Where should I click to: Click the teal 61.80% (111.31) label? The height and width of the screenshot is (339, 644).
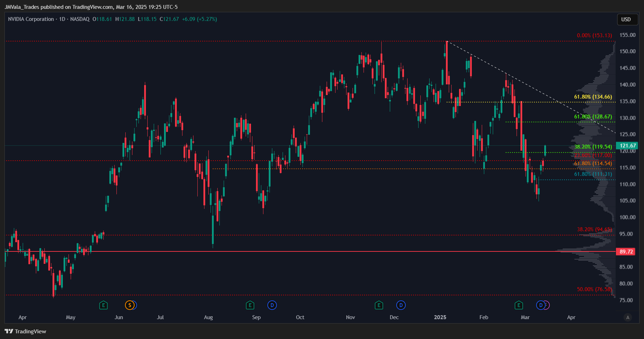pyautogui.click(x=593, y=174)
